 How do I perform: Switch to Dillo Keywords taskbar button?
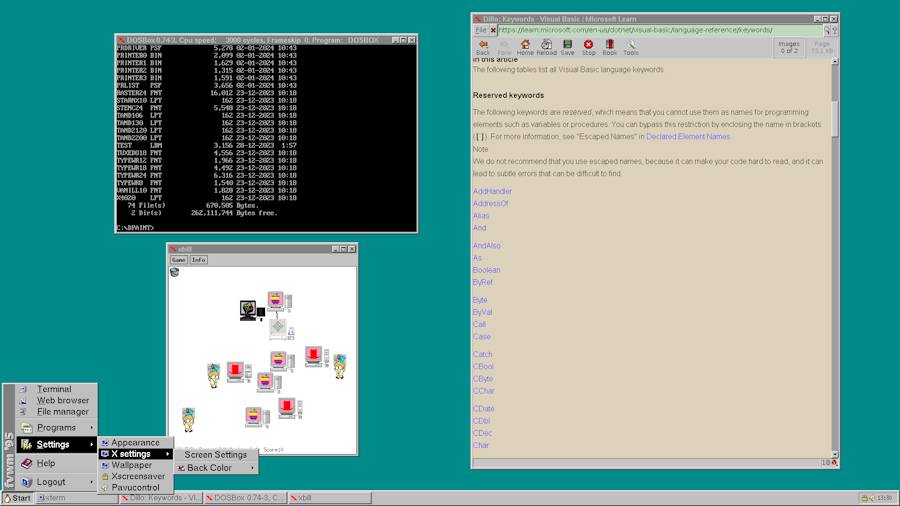pyautogui.click(x=161, y=498)
